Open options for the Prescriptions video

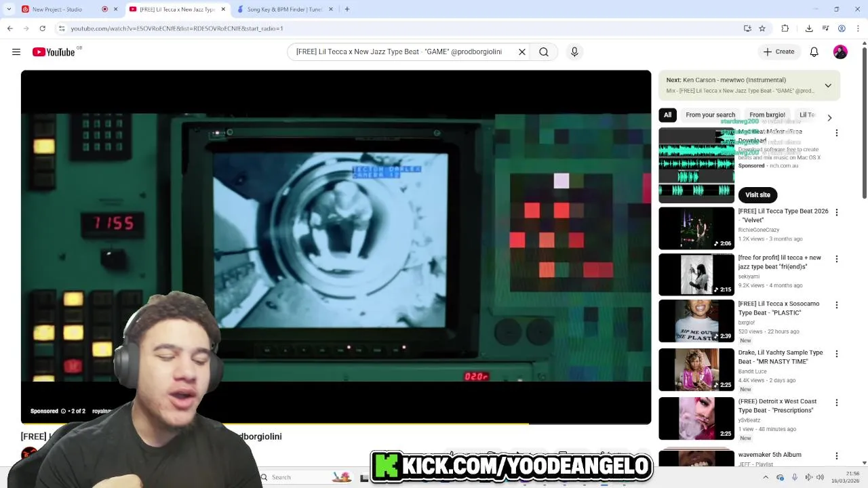[x=836, y=403]
